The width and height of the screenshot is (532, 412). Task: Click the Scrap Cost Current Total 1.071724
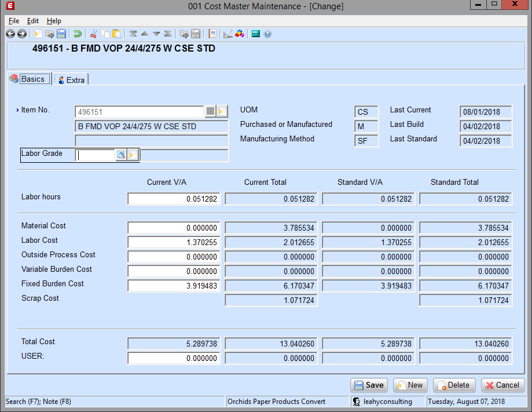[271, 300]
